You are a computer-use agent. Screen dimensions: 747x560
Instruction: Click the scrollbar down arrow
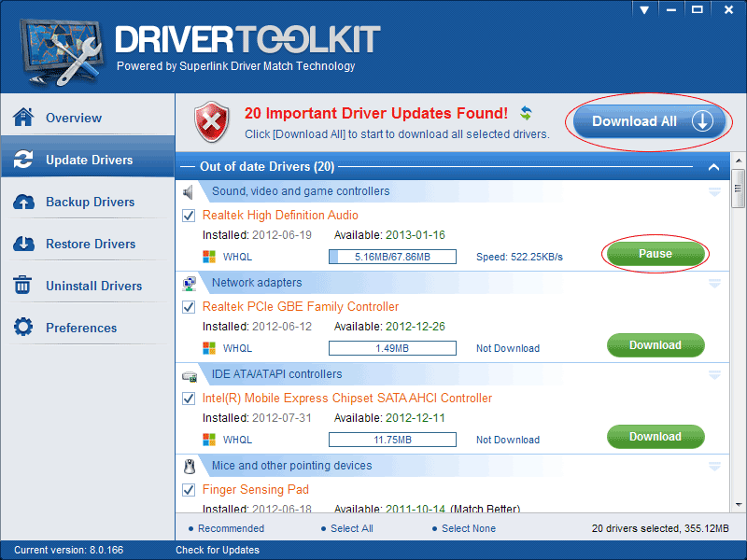738,505
